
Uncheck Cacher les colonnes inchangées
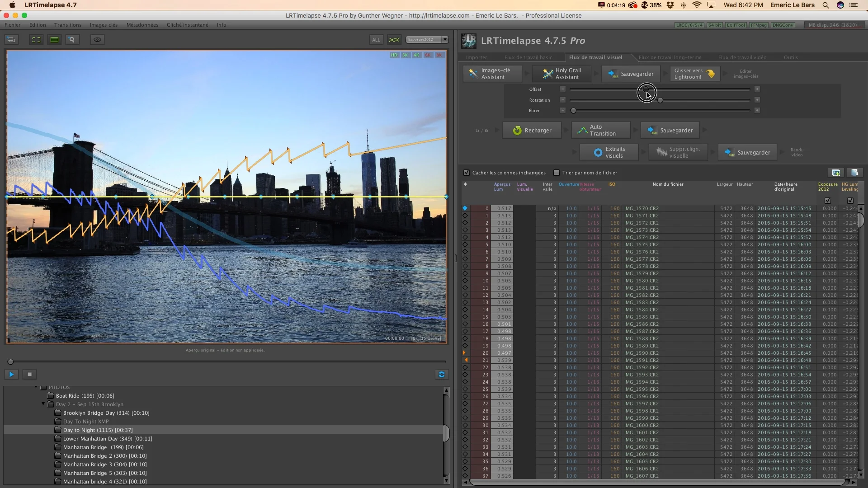coord(467,173)
